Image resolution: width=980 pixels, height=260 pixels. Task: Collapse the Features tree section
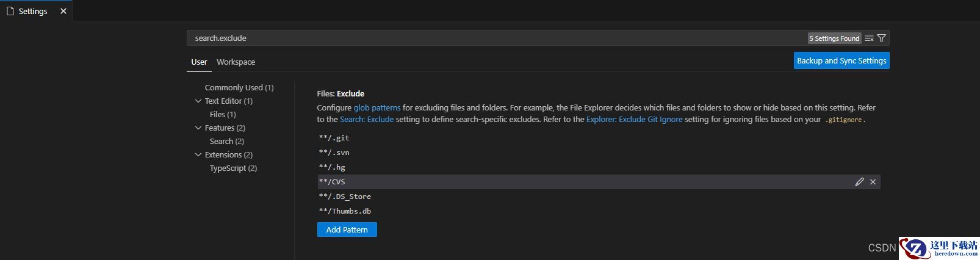(198, 128)
